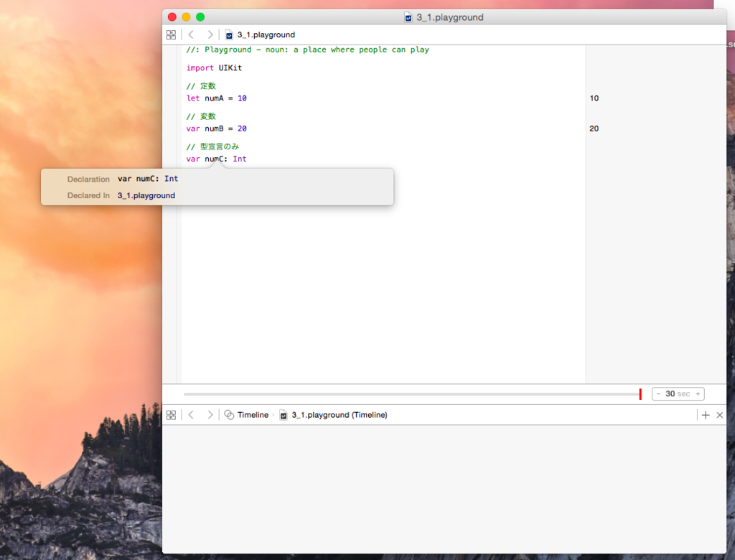Select 3_1.playground (Timeline) breadcrumb
735x560 pixels.
coord(340,415)
